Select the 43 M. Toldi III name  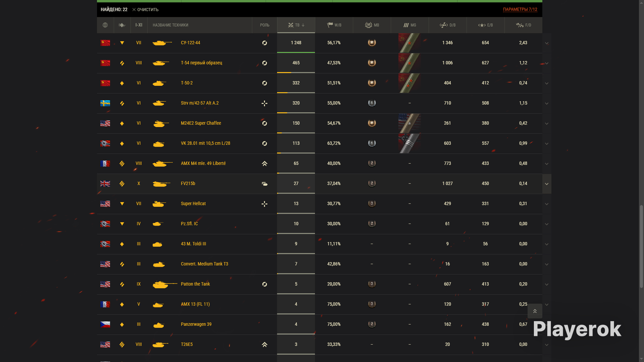tap(193, 244)
